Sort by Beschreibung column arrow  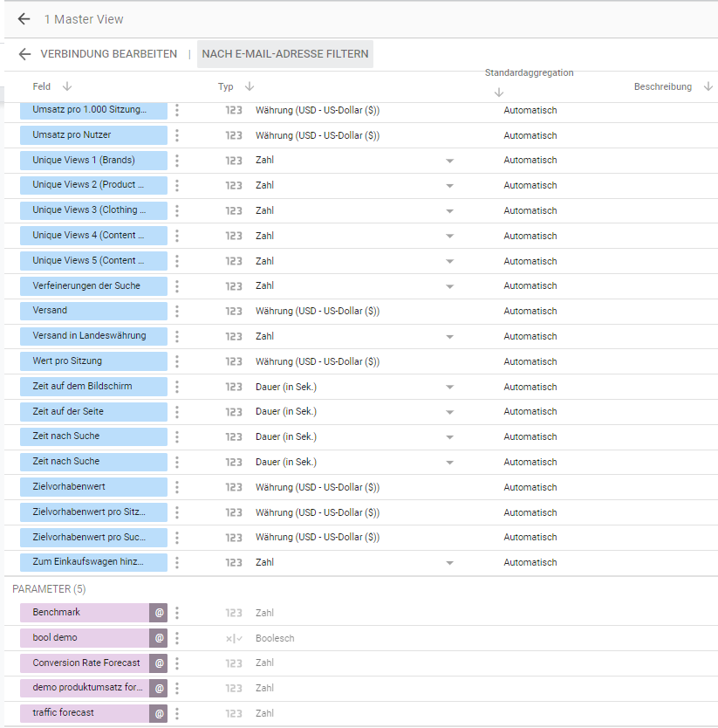pos(708,86)
